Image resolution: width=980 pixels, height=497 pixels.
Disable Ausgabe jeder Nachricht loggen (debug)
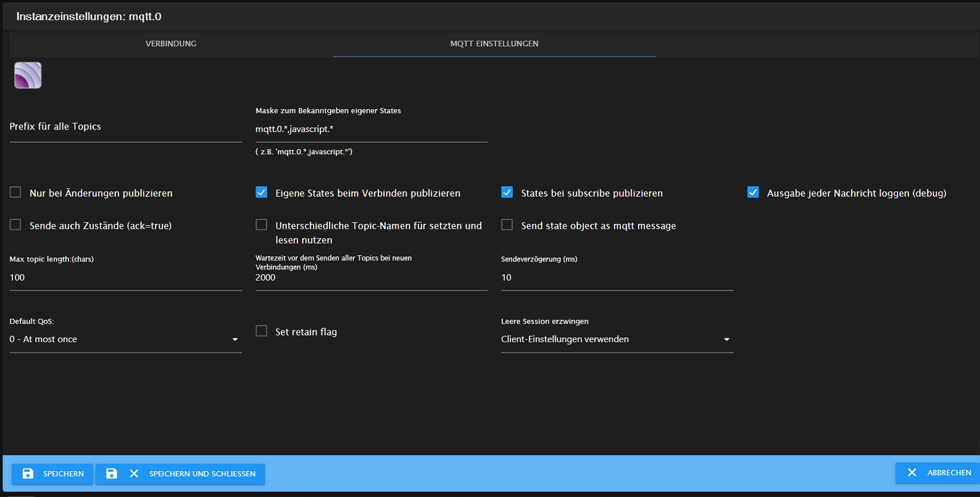(753, 192)
